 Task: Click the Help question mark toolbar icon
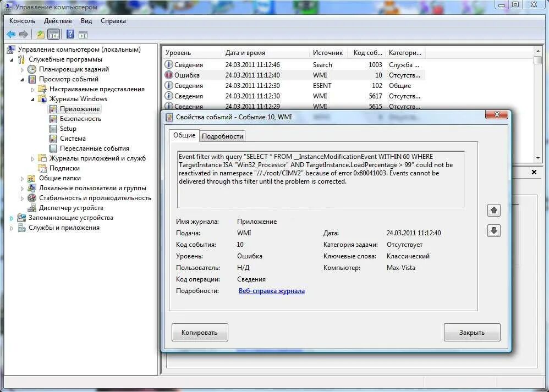click(70, 34)
